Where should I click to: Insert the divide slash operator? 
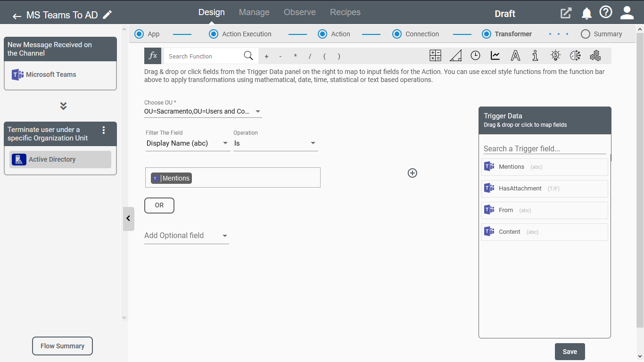click(310, 56)
